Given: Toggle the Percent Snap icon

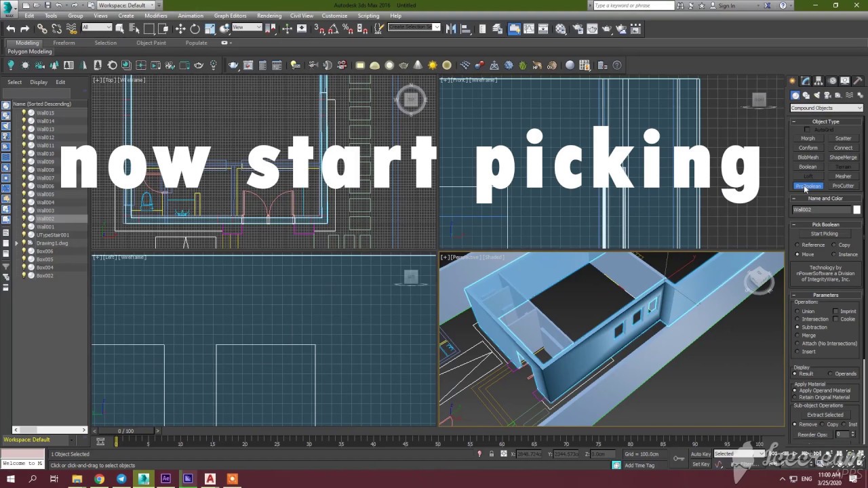Looking at the screenshot, I should pyautogui.click(x=349, y=28).
